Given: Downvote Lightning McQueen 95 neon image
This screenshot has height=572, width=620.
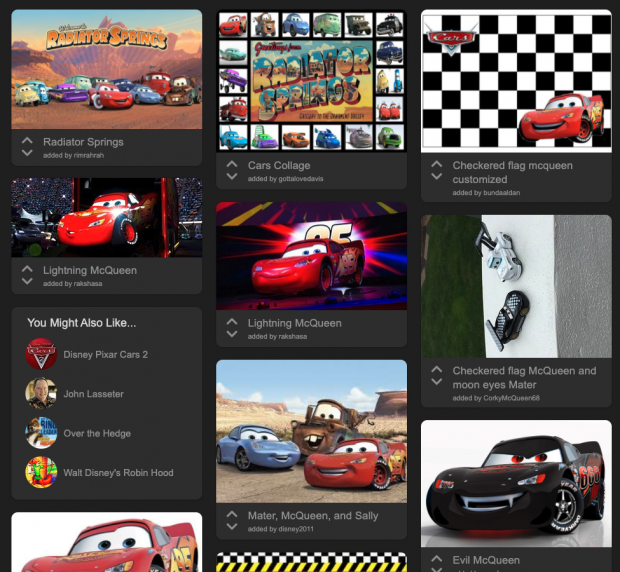Looking at the screenshot, I should pyautogui.click(x=232, y=334).
